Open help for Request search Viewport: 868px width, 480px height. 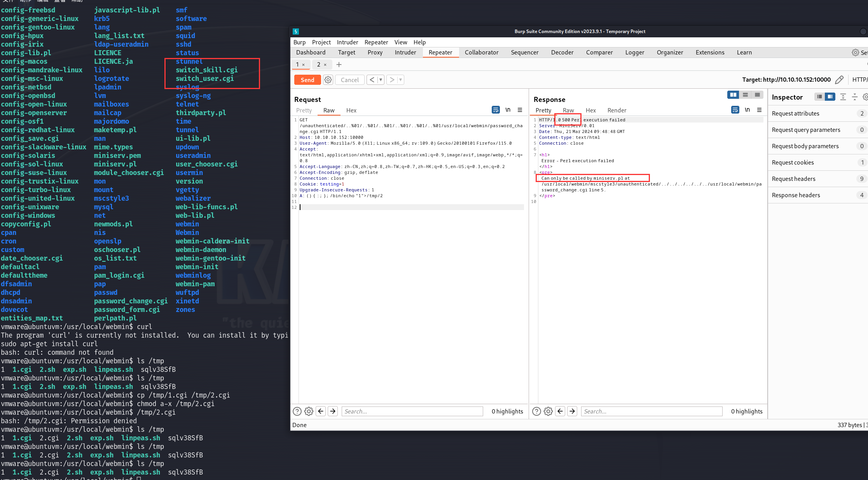[297, 411]
